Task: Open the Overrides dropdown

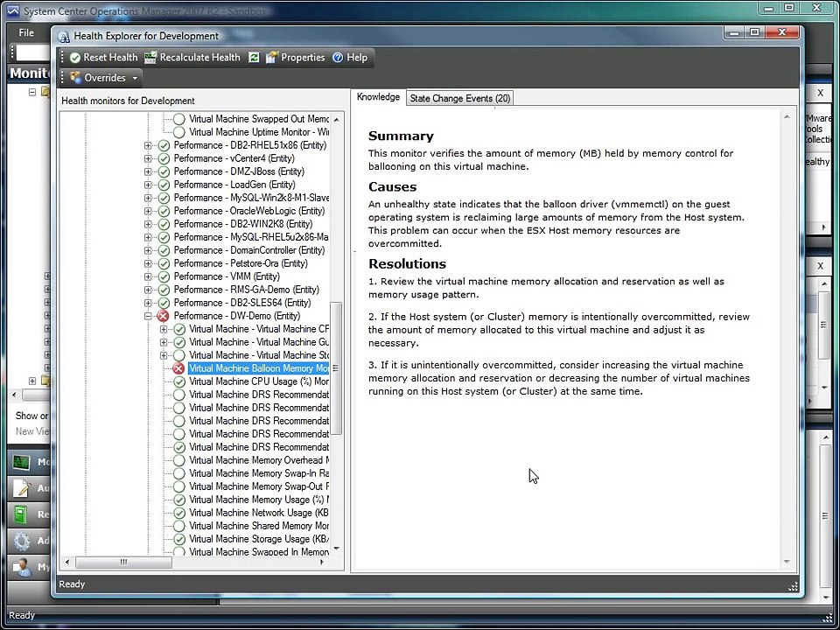Action: (103, 78)
